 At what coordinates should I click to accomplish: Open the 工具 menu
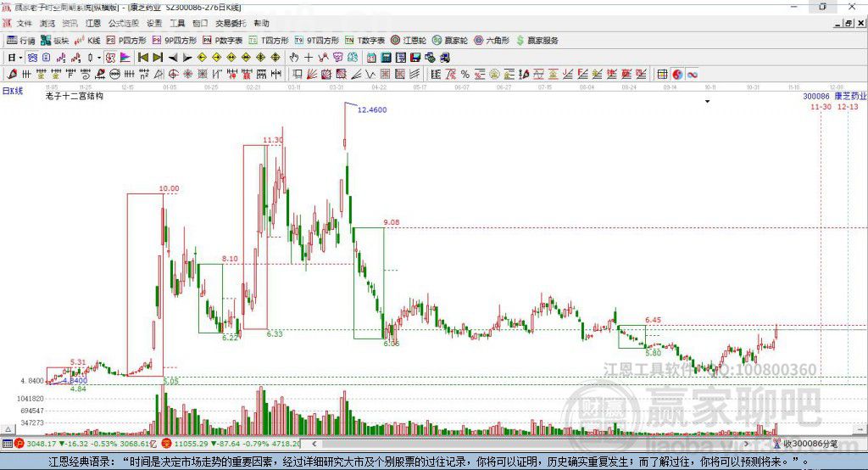tap(177, 23)
